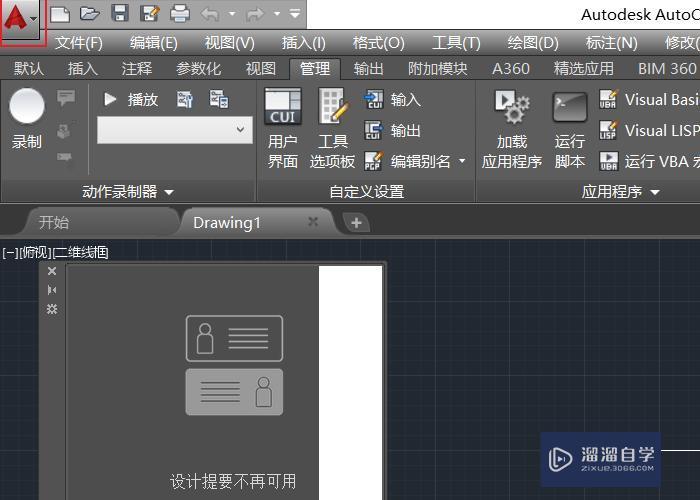Switch to the 附加模块 ribbon tab
Viewport: 700px width, 500px height.
(x=438, y=69)
